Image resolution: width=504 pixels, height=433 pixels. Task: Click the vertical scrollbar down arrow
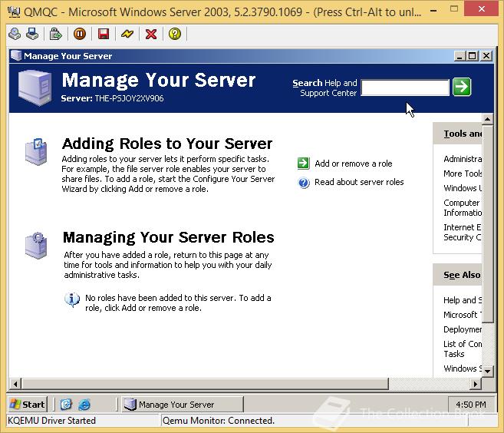[488, 372]
